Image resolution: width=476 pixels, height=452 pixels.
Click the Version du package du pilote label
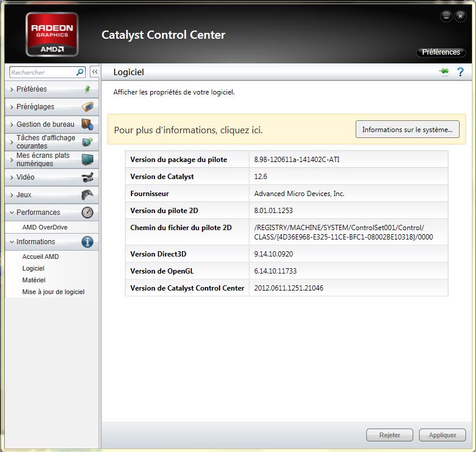pyautogui.click(x=179, y=160)
